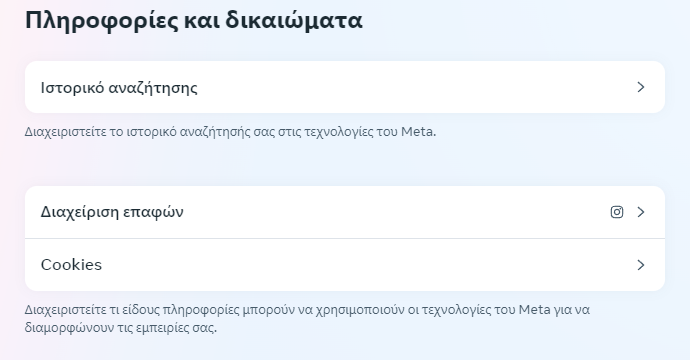Click the Πληροφορίες και δικαιώματα heading
The image size is (690, 360).
click(x=194, y=20)
